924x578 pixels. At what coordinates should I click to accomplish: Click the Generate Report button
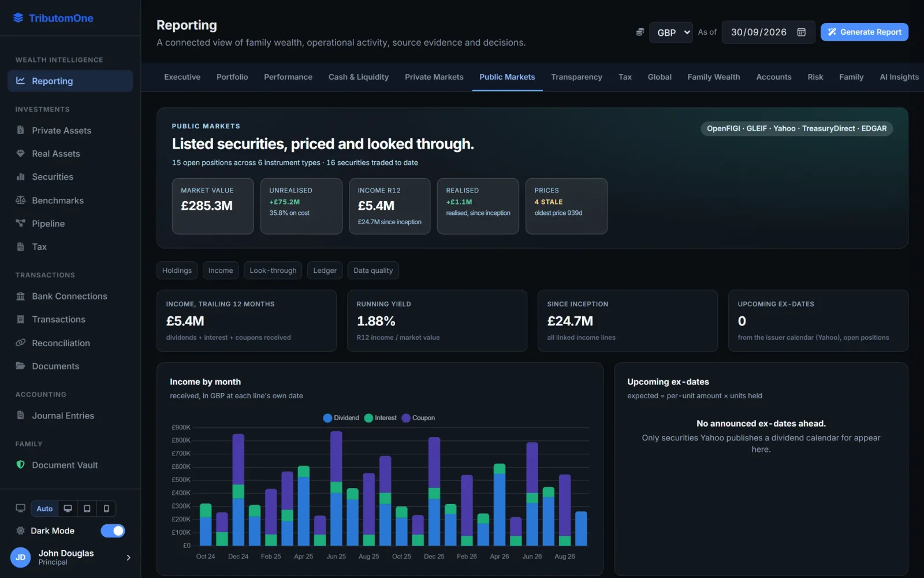coord(865,32)
